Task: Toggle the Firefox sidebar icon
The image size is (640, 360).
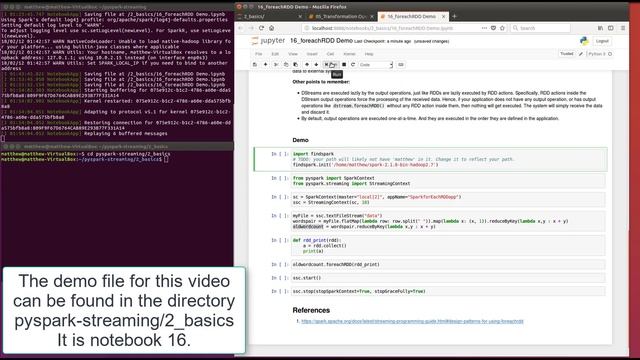Action: 611,28
